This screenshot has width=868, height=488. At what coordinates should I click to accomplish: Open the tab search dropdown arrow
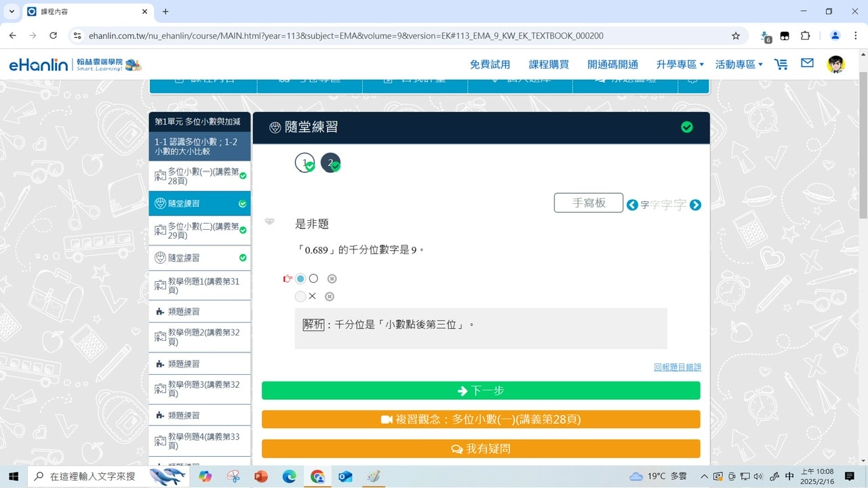(12, 12)
